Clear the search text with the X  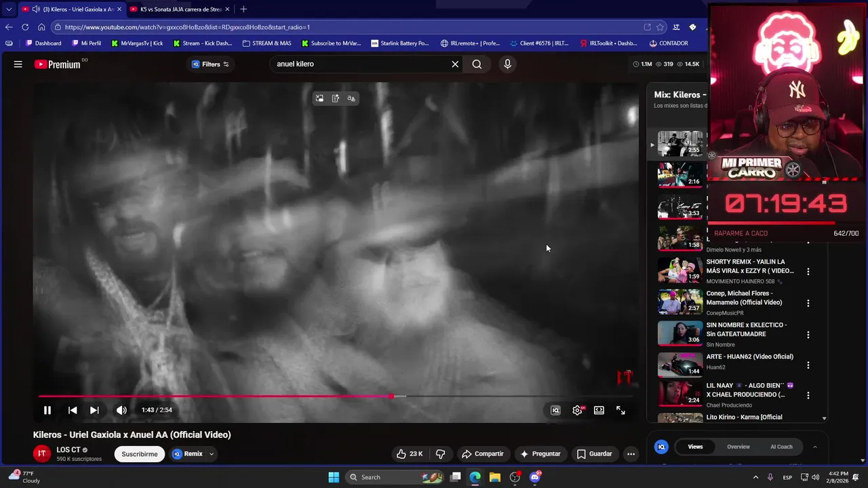point(455,64)
